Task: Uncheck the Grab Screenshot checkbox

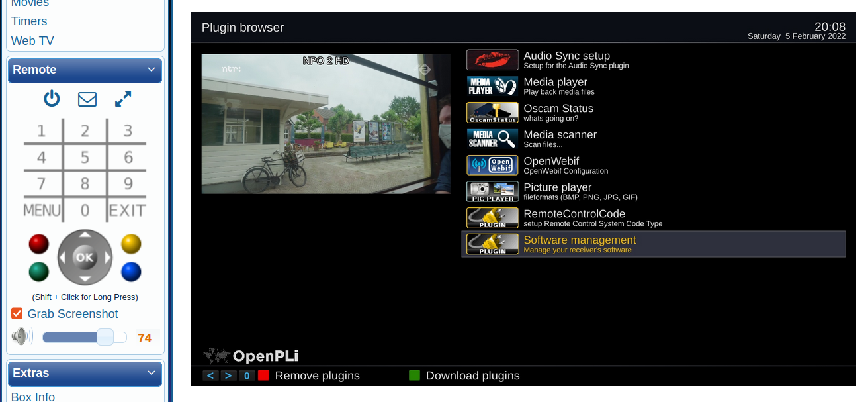Action: pos(17,313)
